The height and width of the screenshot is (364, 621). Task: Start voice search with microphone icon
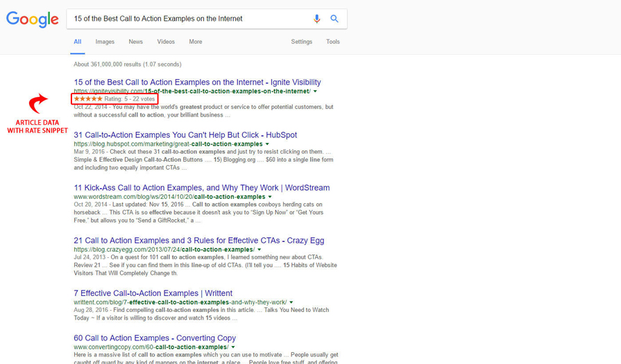point(317,19)
